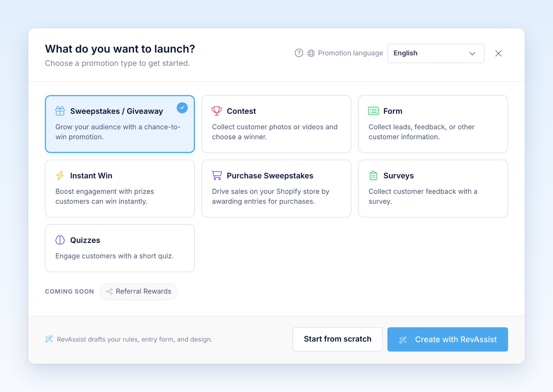Image resolution: width=553 pixels, height=392 pixels.
Task: Click 'Boost engagement with prizes' description
Action: point(105,196)
